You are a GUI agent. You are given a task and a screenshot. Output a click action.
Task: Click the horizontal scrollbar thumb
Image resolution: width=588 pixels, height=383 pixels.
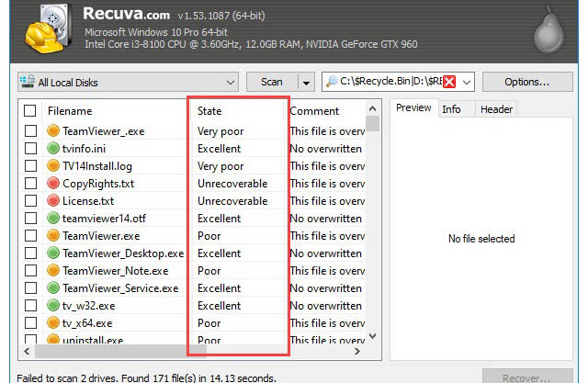coord(120,351)
